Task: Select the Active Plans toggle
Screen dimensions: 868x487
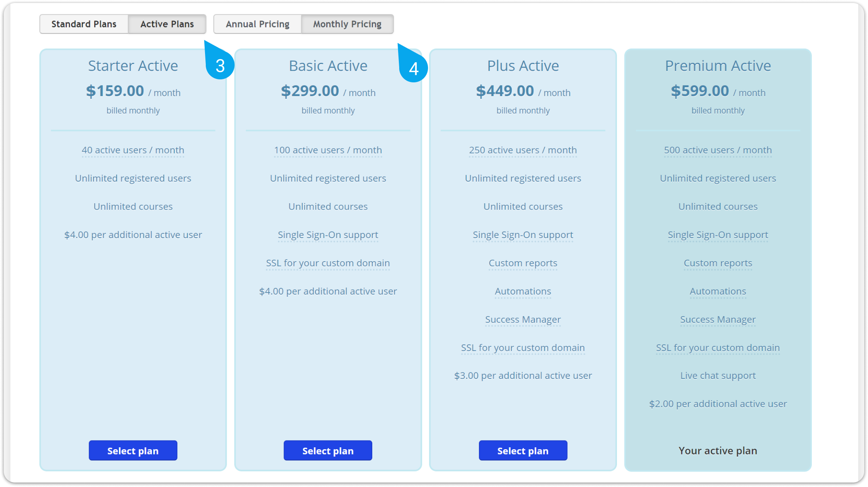Action: [x=167, y=24]
